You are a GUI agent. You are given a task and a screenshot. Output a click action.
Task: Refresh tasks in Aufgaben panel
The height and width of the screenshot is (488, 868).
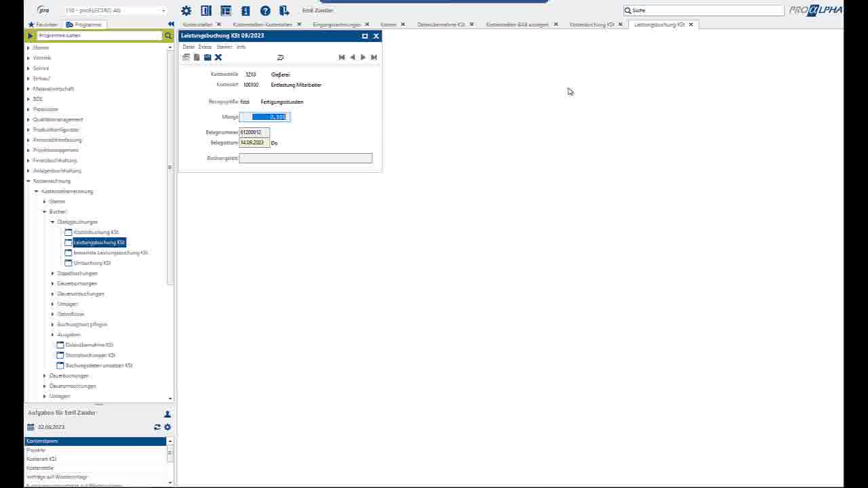(157, 427)
